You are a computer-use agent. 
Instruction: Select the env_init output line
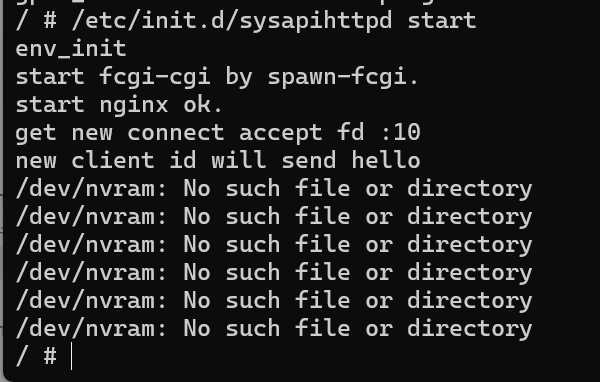71,49
